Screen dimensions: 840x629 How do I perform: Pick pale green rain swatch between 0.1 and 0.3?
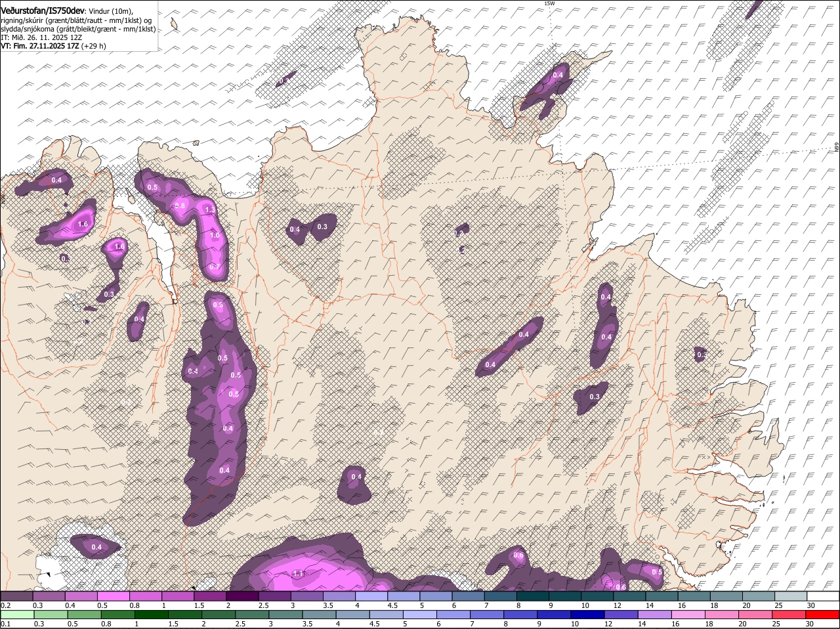pos(16,615)
